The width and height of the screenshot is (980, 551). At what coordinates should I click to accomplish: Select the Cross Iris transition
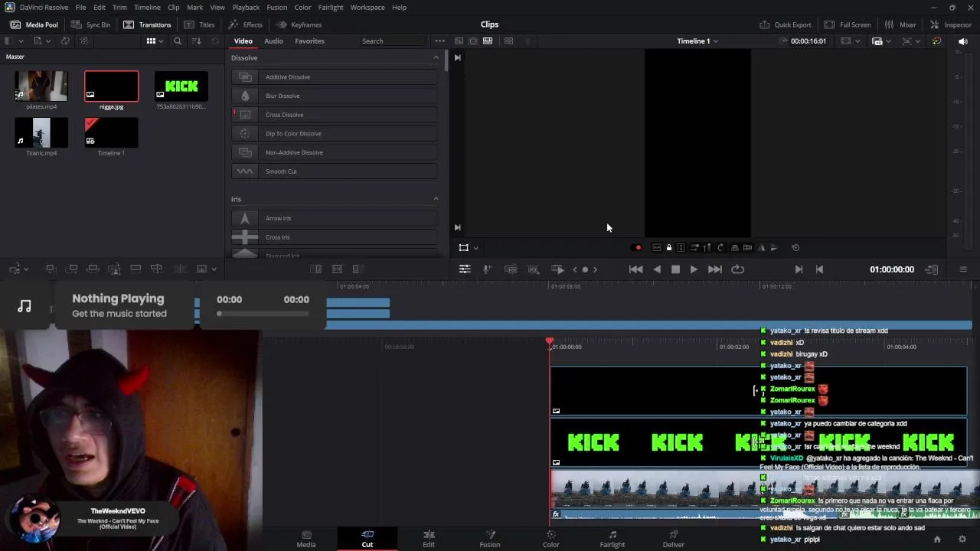(335, 237)
